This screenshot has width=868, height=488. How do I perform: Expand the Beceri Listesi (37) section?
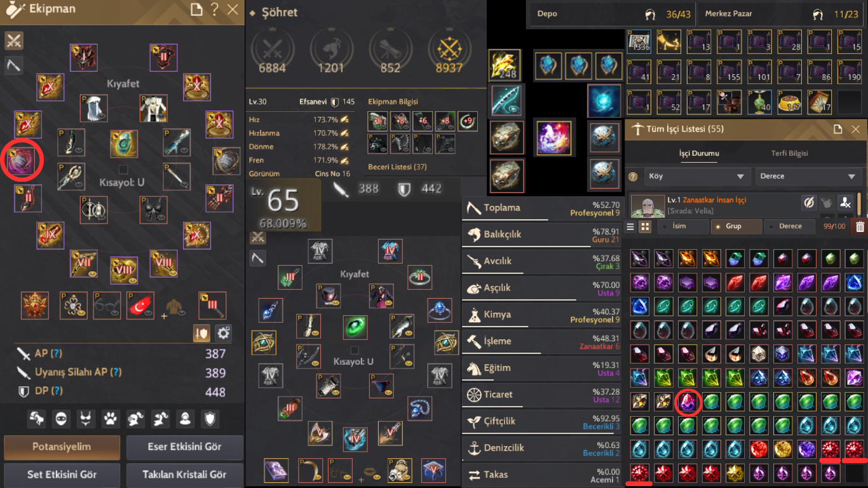tap(398, 167)
